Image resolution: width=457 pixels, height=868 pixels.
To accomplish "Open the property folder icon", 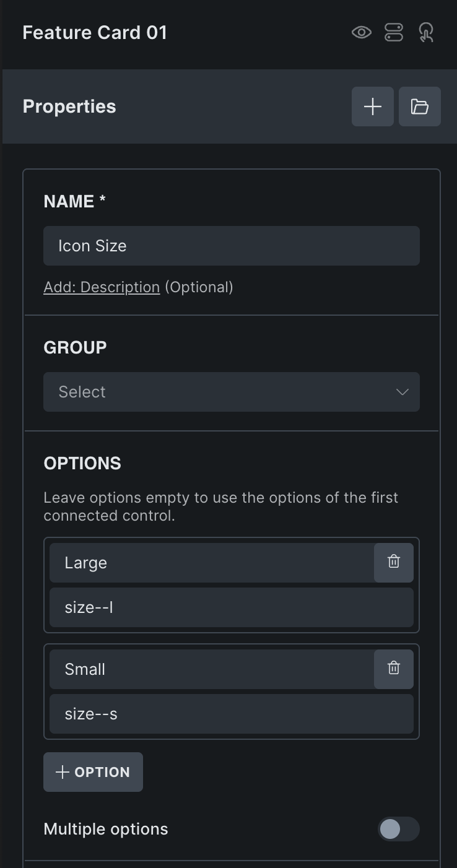I will [420, 106].
